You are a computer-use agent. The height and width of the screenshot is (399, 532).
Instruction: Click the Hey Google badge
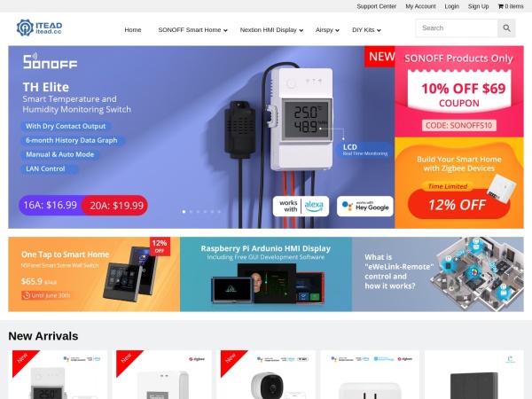[365, 206]
